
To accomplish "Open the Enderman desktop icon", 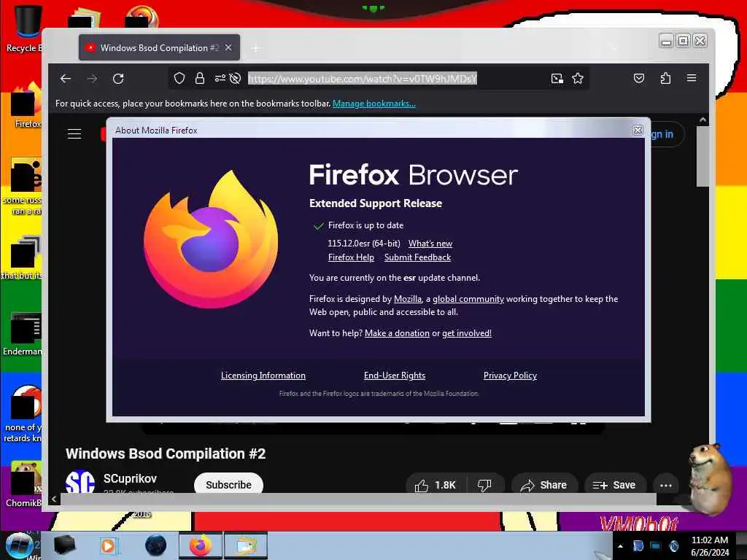I will click(23, 333).
